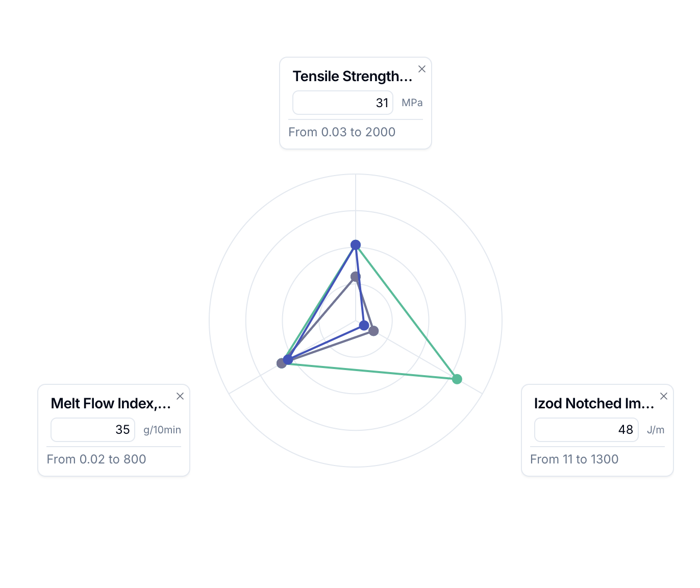Close the Tensile Strength parameter card

tap(421, 68)
